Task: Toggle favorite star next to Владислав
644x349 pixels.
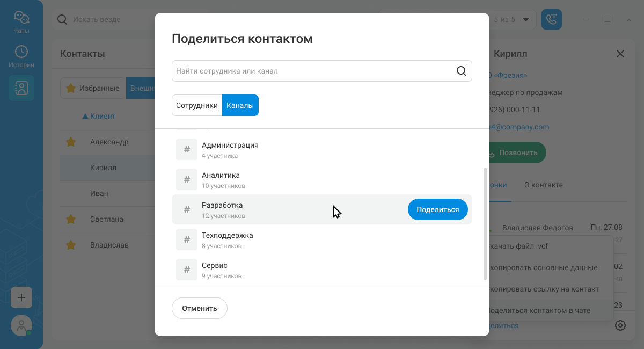Action: pos(70,245)
